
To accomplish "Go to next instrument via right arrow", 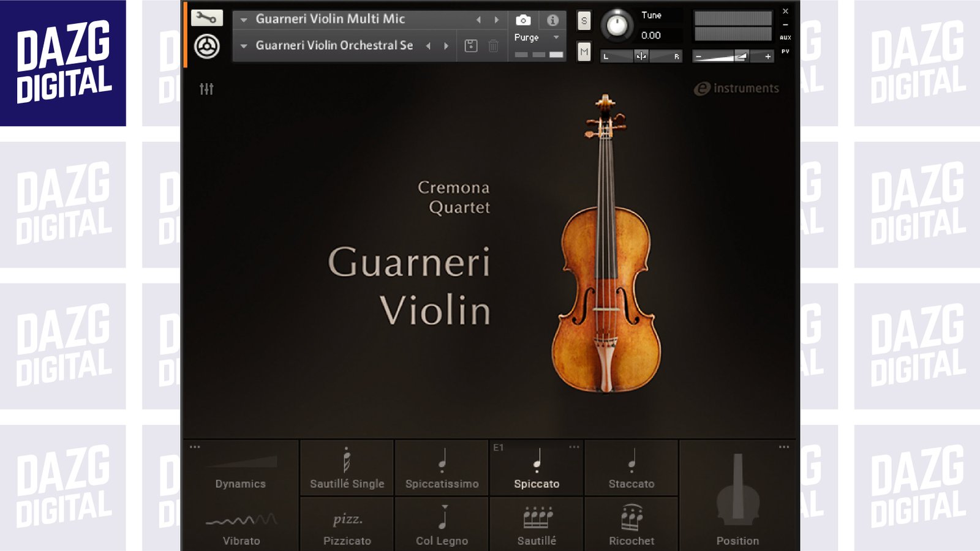I will 497,20.
